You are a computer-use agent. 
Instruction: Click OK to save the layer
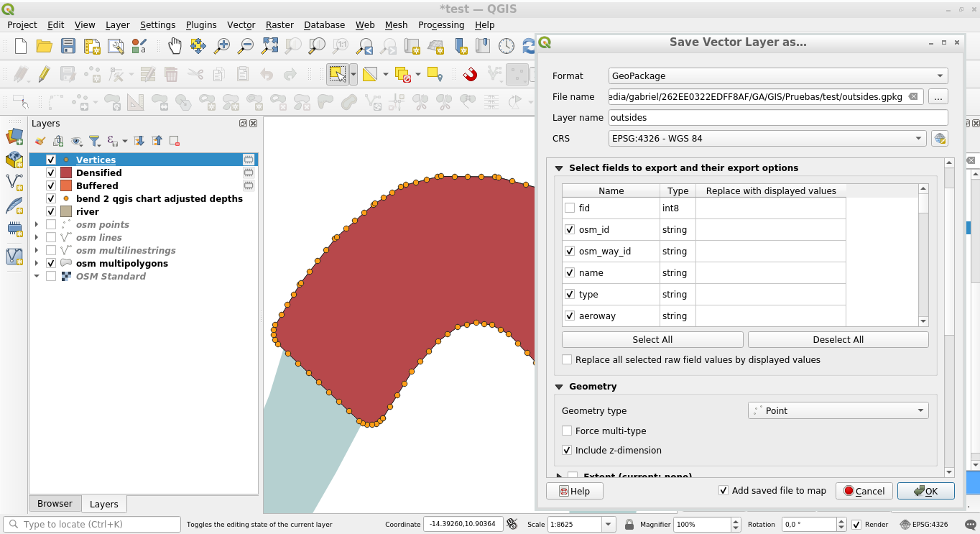coord(926,491)
